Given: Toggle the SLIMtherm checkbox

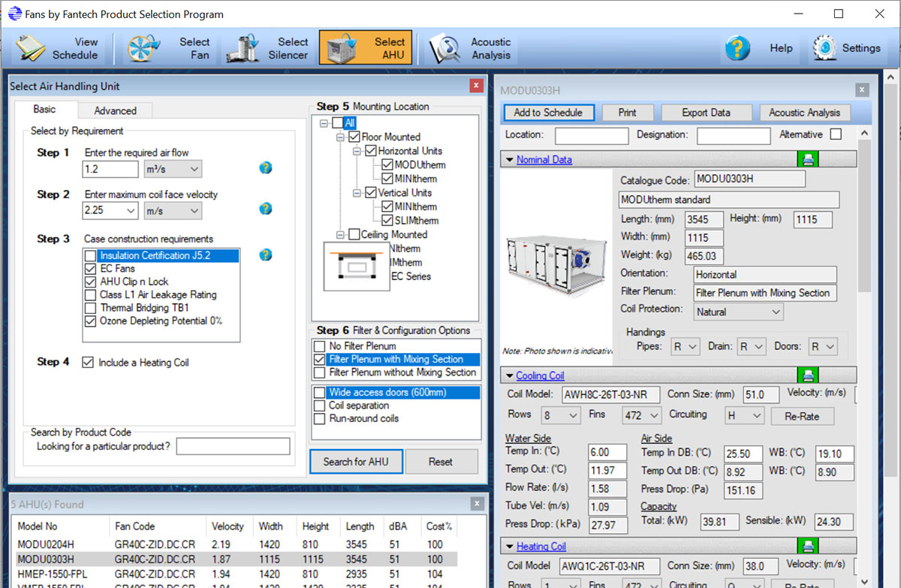Looking at the screenshot, I should (x=387, y=220).
